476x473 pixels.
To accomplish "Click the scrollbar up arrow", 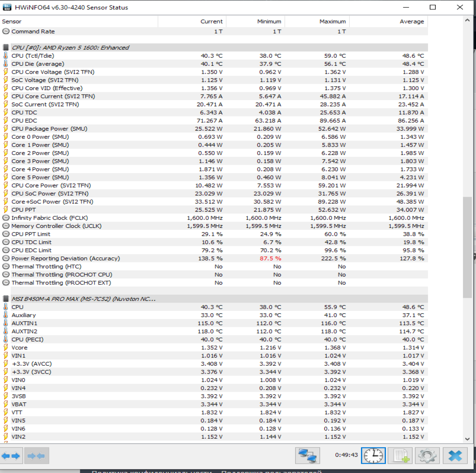I will pyautogui.click(x=467, y=20).
